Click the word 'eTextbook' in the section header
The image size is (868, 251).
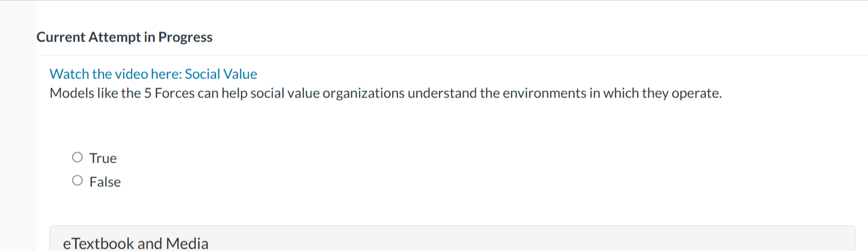pos(99,243)
